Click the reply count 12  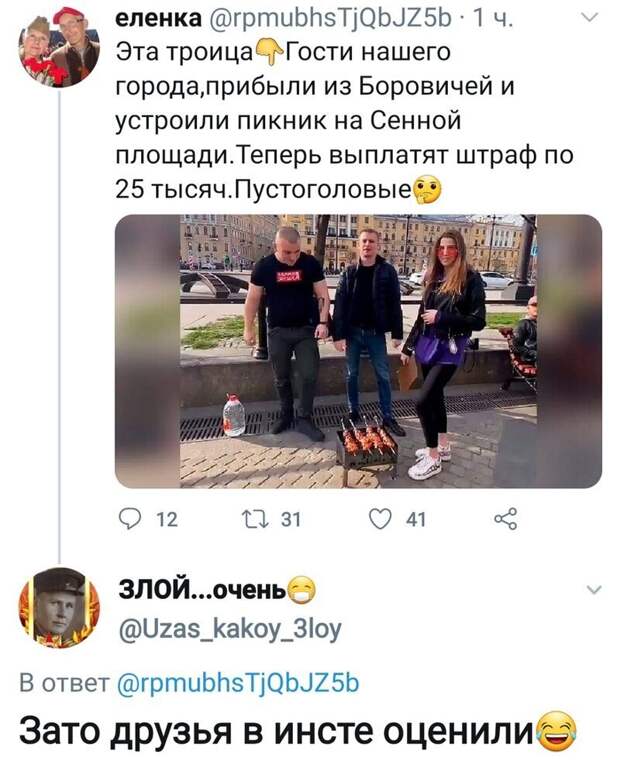pyautogui.click(x=168, y=520)
